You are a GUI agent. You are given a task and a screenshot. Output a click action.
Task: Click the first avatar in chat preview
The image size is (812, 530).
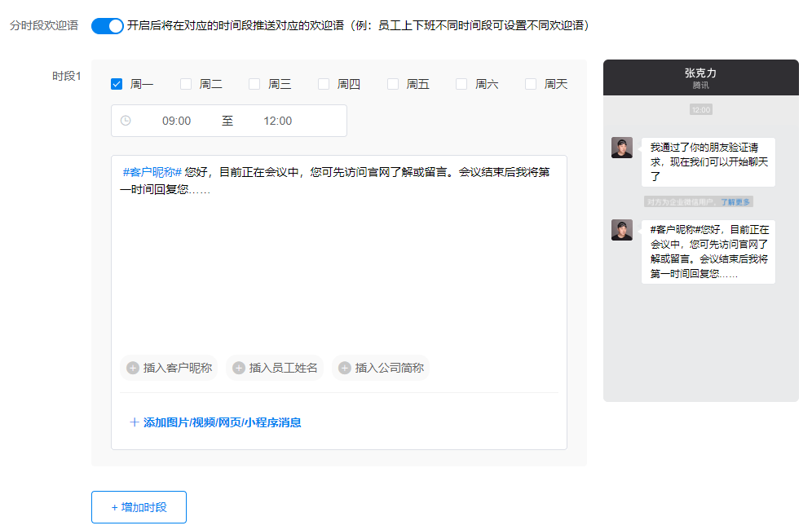coord(622,148)
